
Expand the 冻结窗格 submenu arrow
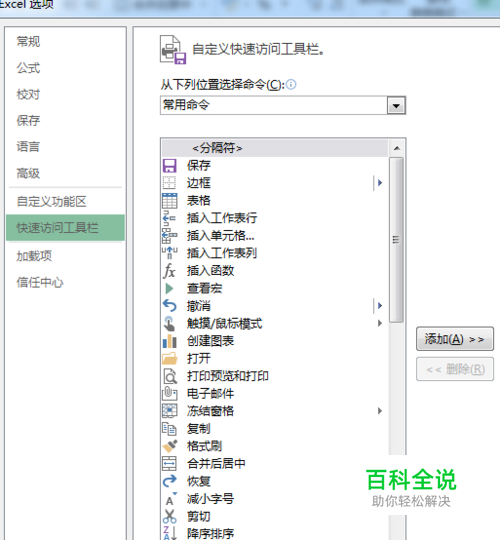[380, 411]
